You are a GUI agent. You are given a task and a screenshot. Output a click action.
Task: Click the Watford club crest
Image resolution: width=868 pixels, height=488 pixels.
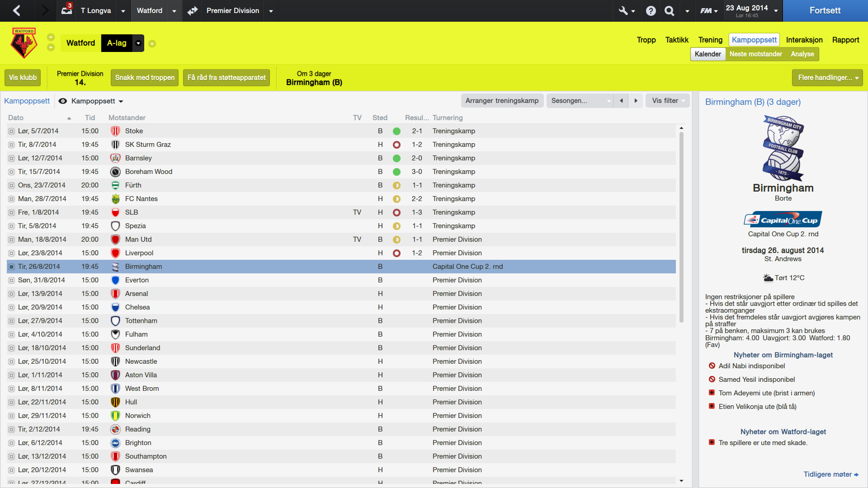pos(24,43)
